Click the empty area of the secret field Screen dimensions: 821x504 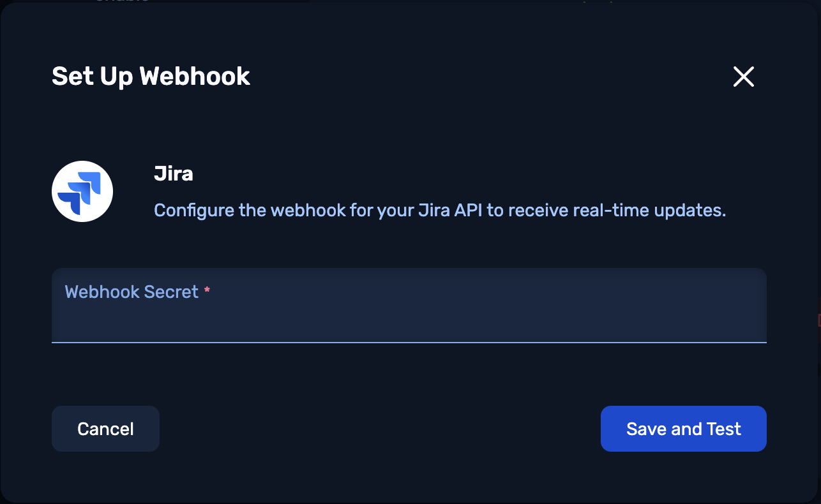409,322
